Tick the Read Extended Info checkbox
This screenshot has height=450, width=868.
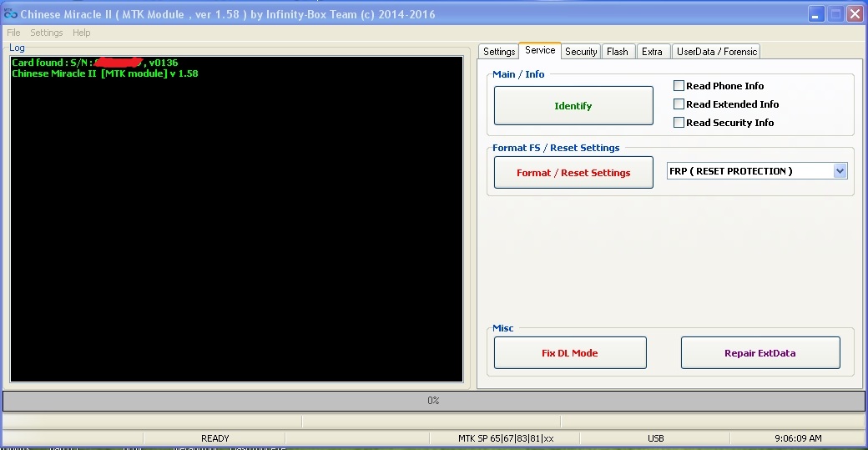(x=679, y=104)
